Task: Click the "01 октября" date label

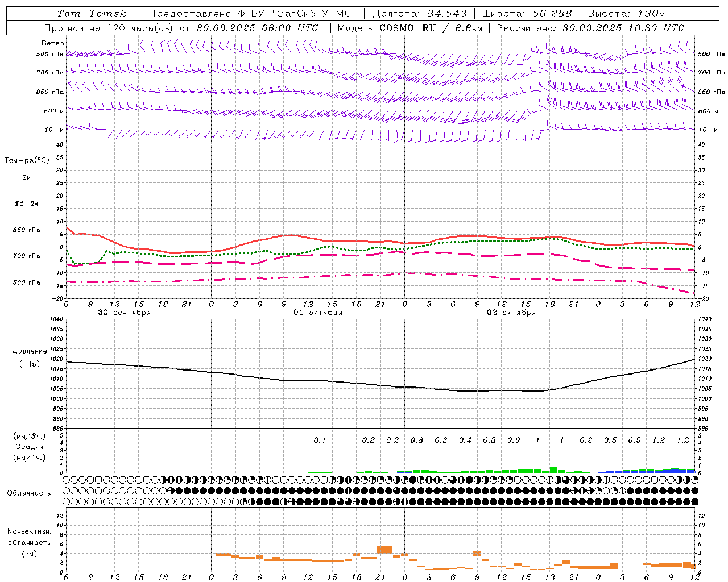Action: point(318,313)
